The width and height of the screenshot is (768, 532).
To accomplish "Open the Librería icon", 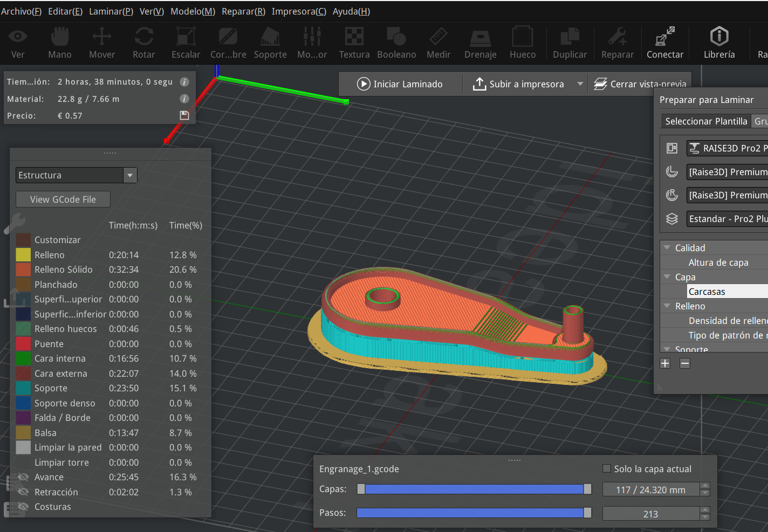I will (x=719, y=43).
